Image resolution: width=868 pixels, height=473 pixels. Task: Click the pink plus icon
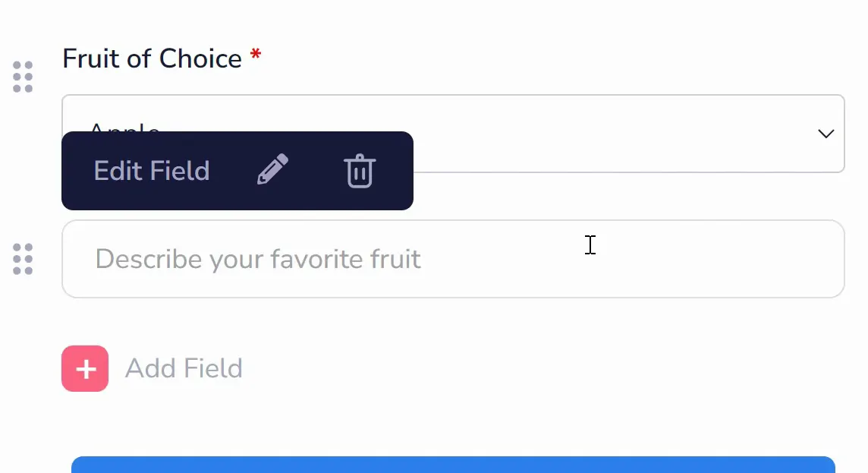click(x=85, y=368)
